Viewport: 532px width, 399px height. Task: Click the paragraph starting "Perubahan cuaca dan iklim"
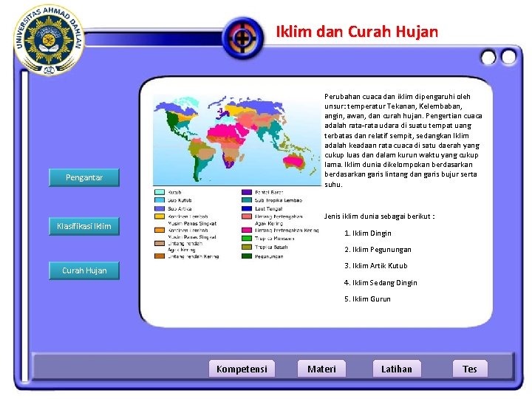point(403,140)
